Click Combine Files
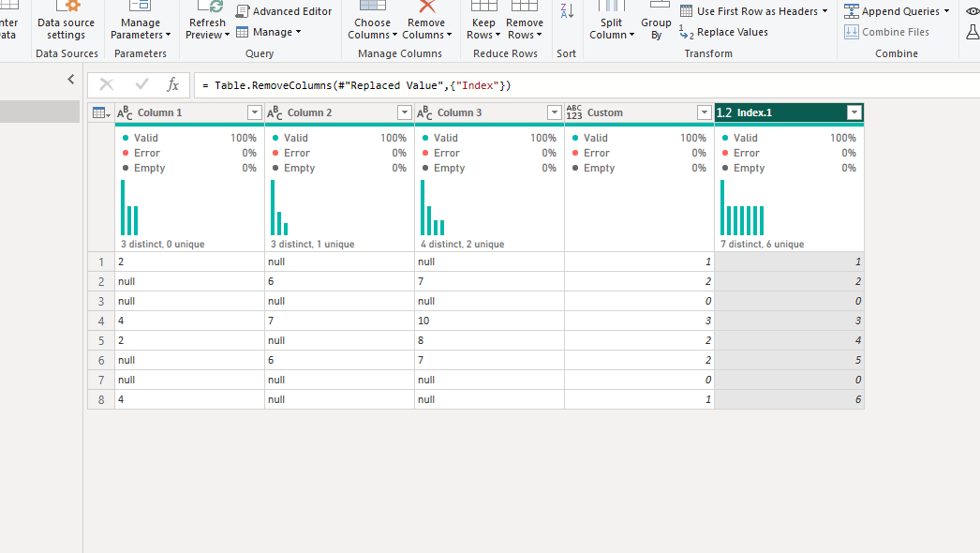980x553 pixels. pyautogui.click(x=886, y=32)
